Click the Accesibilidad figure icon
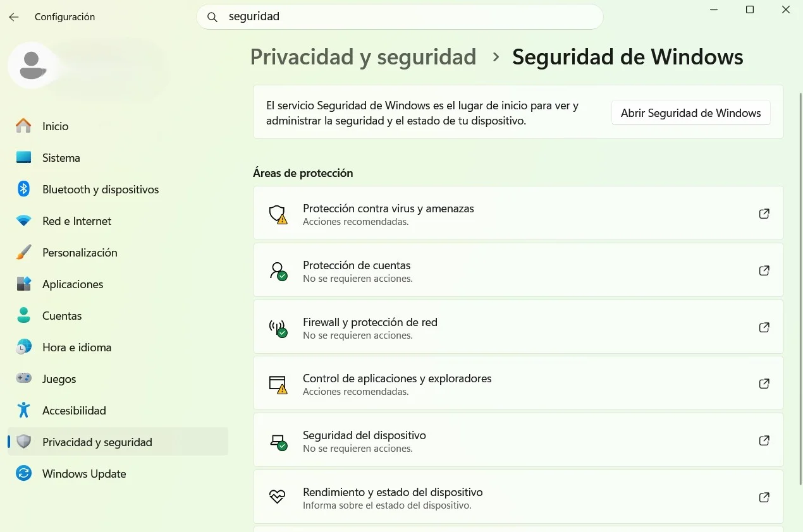803x532 pixels. click(x=23, y=410)
